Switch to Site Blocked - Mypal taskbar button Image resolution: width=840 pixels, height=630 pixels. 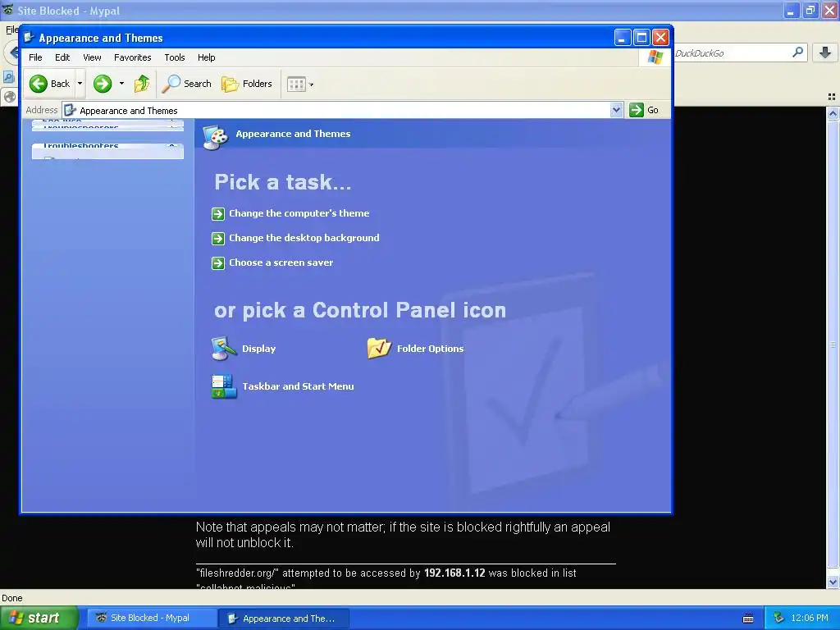(152, 618)
